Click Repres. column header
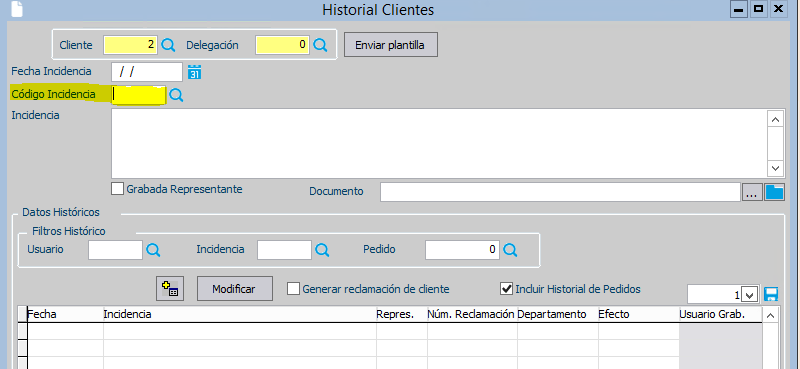 (x=402, y=314)
